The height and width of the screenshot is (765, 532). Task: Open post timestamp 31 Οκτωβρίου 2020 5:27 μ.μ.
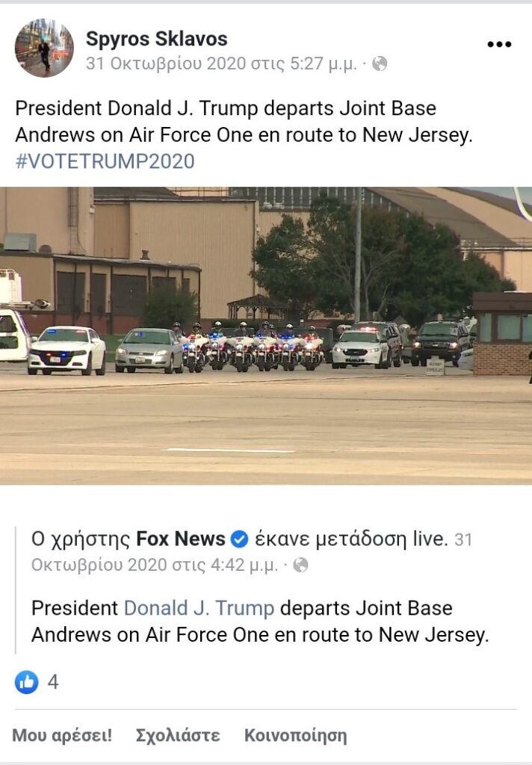point(221,64)
